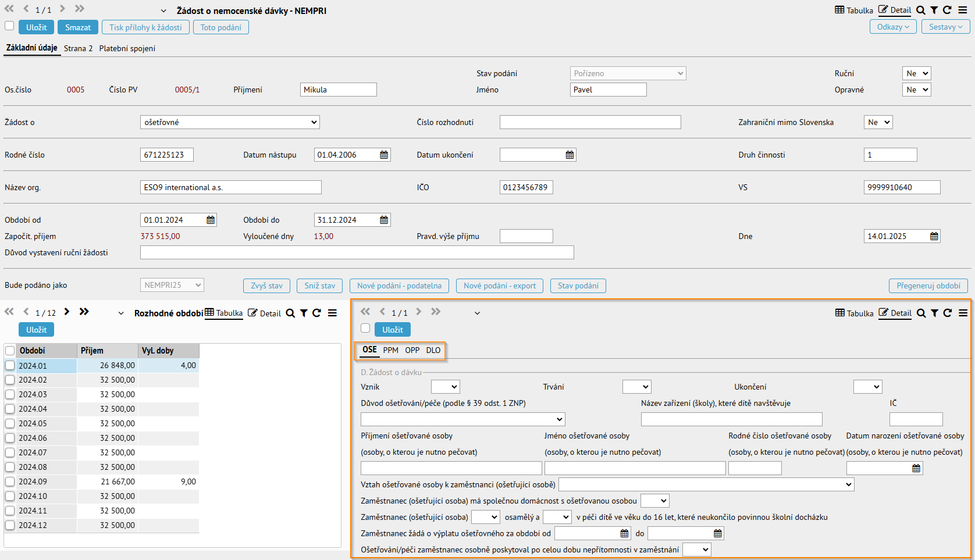Click the refresh icon in top toolbar
Image resolution: width=975 pixels, height=560 pixels.
click(947, 10)
